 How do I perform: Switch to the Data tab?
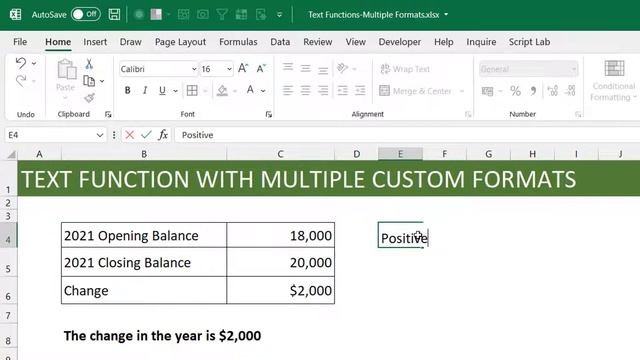[x=280, y=42]
